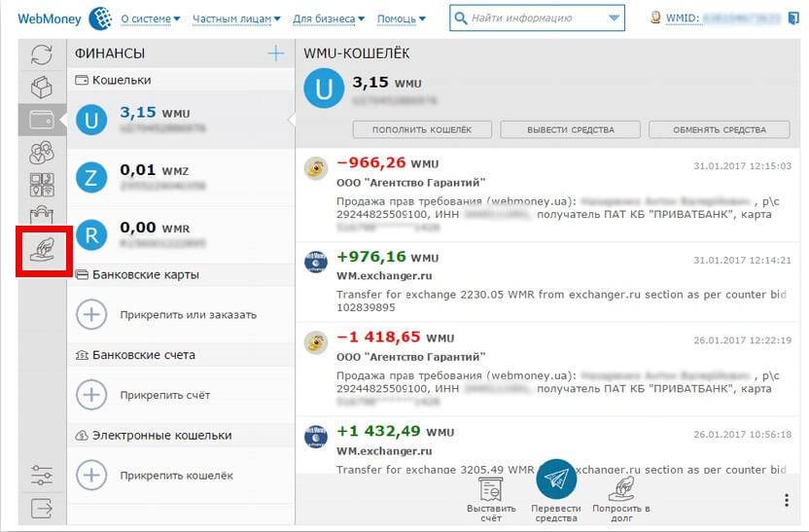This screenshot has height=532, width=809.
Task: Open the highlighted hand-with-coin loans icon
Action: pos(42,250)
